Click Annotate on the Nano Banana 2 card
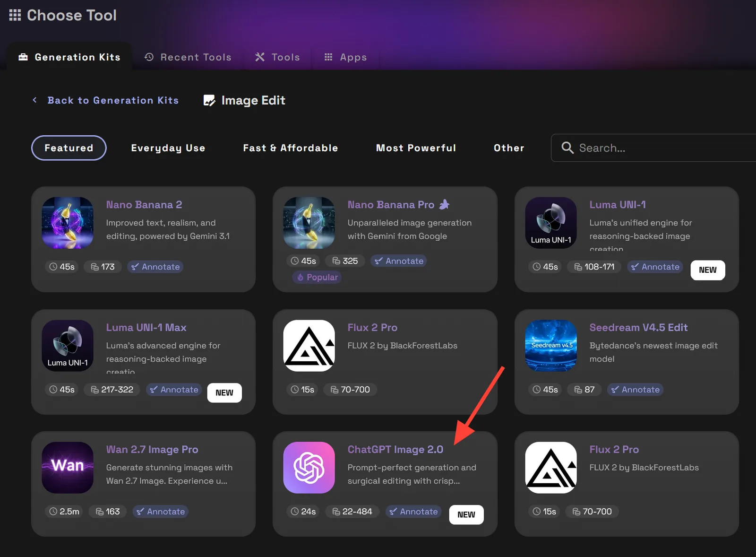The image size is (756, 557). [155, 267]
